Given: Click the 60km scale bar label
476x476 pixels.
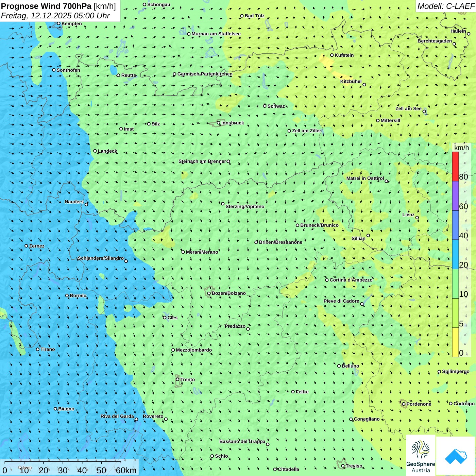Looking at the screenshot, I should pos(126,470).
